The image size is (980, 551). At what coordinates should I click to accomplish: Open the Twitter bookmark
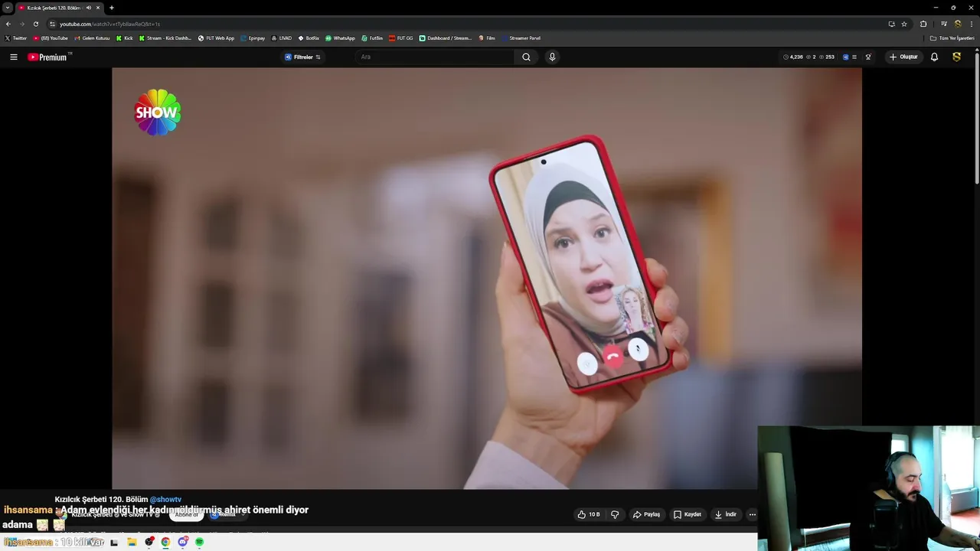tap(15, 38)
